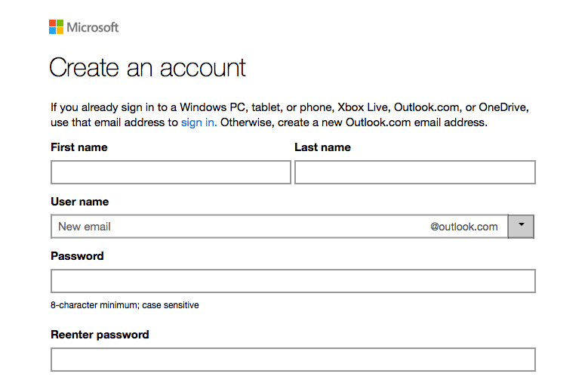The image size is (588, 380).
Task: Click the Create an account heading
Action: pos(147,67)
